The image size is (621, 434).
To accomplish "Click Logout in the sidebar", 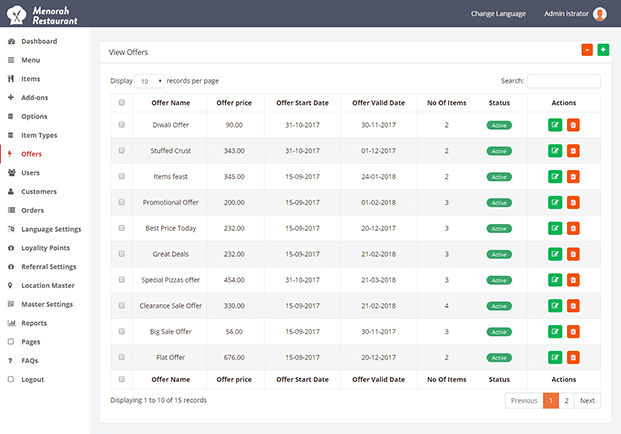I will pyautogui.click(x=32, y=379).
